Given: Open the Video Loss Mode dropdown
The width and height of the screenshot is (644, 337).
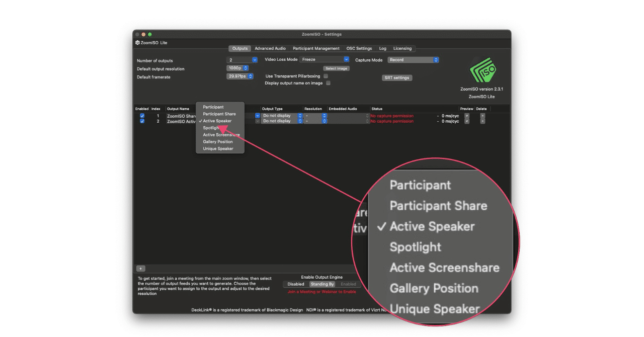Looking at the screenshot, I should point(346,59).
